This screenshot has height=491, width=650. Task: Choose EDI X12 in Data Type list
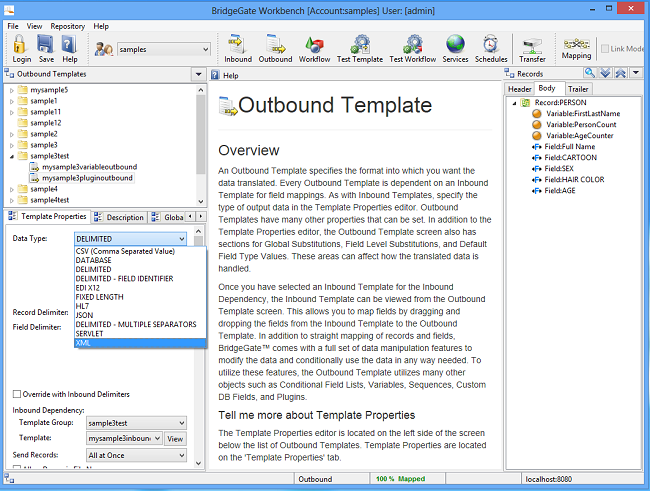click(140, 288)
